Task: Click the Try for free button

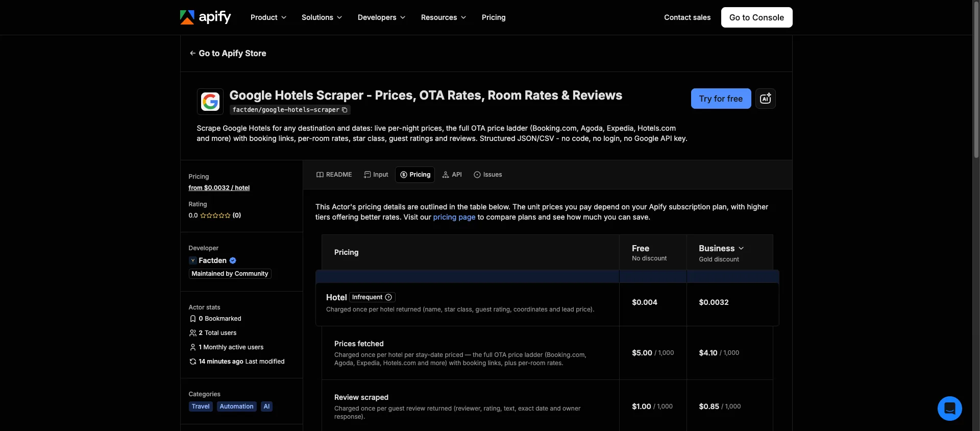Action: (x=721, y=99)
